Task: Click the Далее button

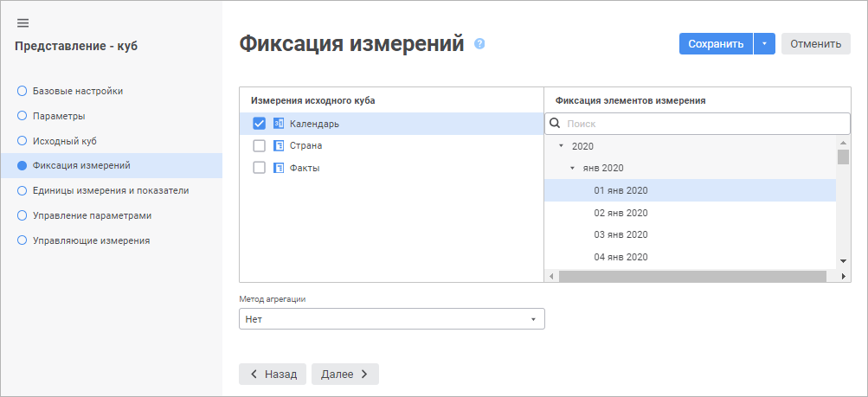Action: (344, 374)
